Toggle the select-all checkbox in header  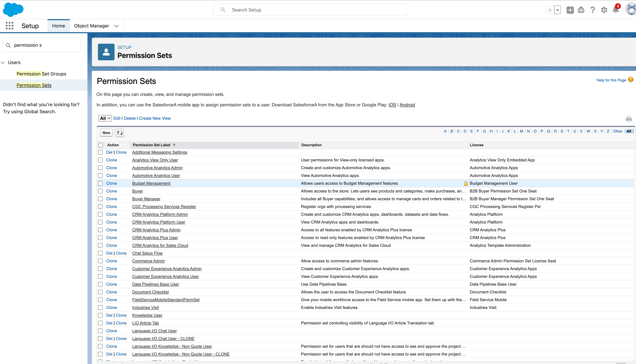coord(101,145)
